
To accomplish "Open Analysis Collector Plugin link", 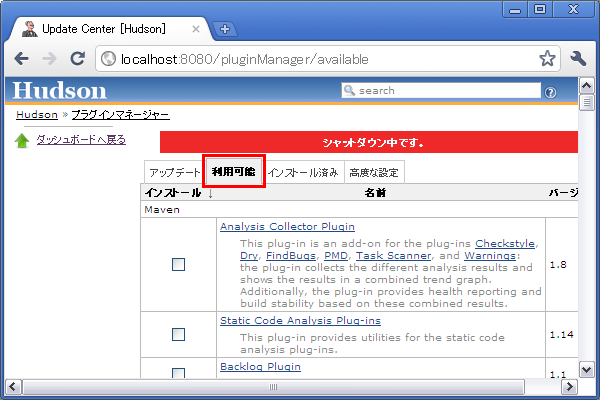I will (287, 227).
